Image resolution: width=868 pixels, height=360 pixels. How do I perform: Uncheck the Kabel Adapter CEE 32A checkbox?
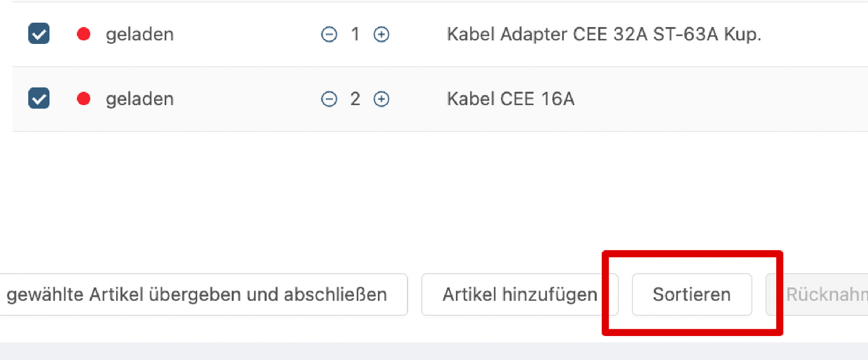pyautogui.click(x=39, y=34)
